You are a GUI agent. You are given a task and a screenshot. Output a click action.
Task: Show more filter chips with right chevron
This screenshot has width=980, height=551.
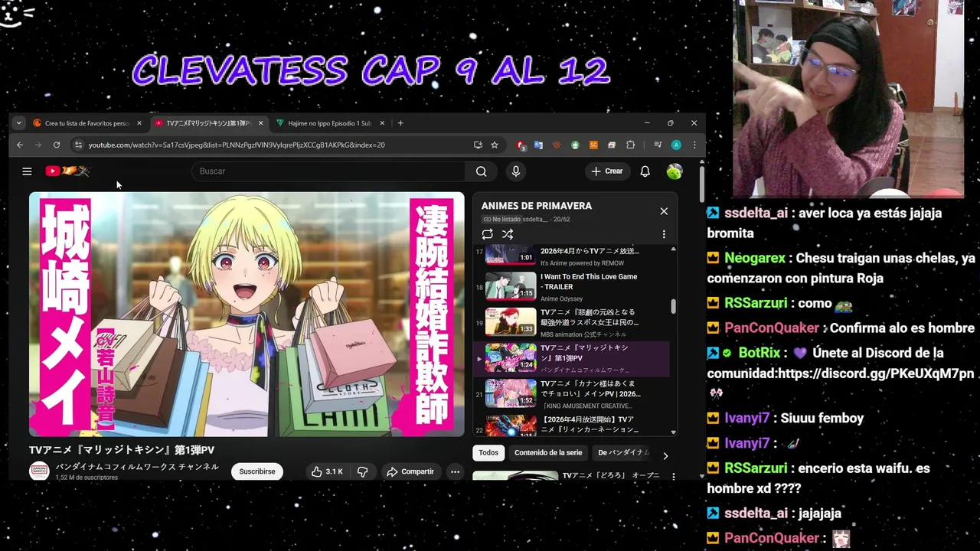pyautogui.click(x=665, y=455)
